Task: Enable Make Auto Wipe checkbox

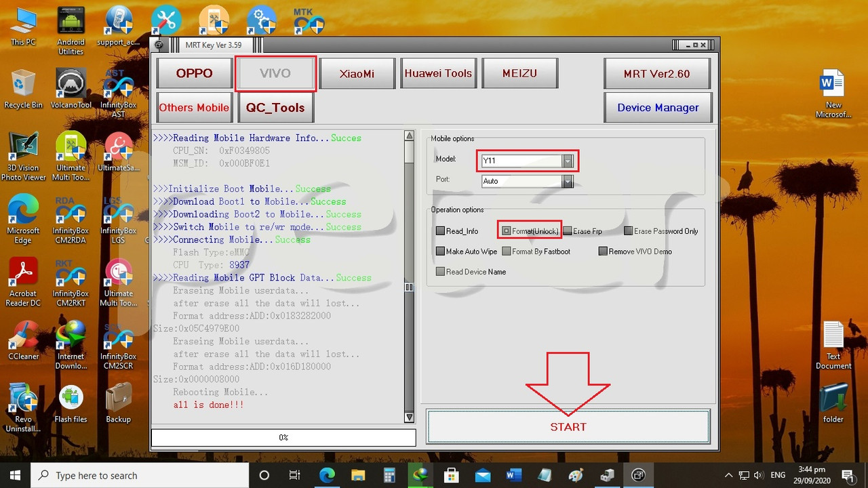Action: [441, 251]
